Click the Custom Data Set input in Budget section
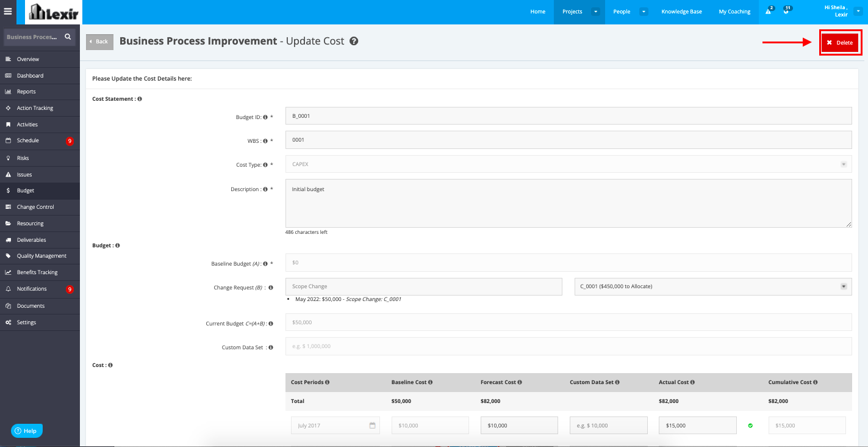The height and width of the screenshot is (447, 868). (569, 346)
